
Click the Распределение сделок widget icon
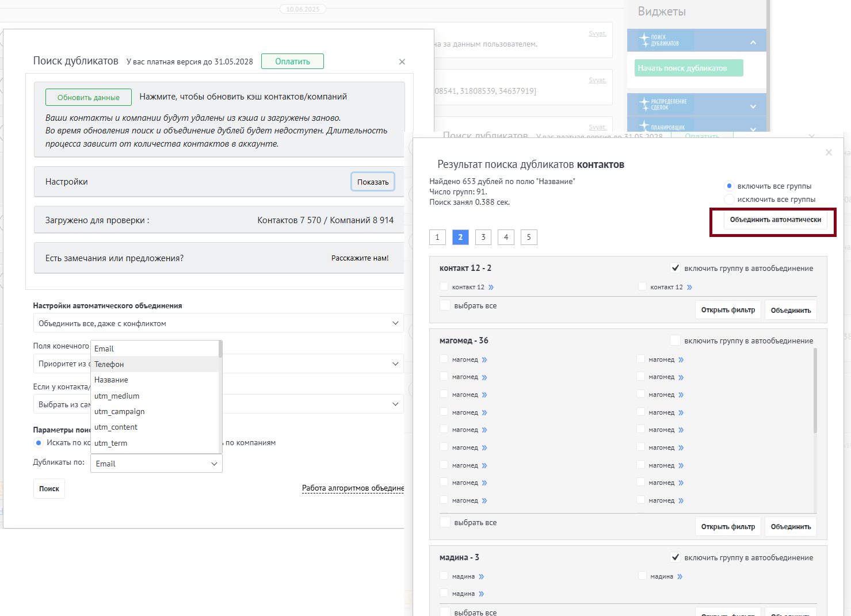click(x=644, y=105)
